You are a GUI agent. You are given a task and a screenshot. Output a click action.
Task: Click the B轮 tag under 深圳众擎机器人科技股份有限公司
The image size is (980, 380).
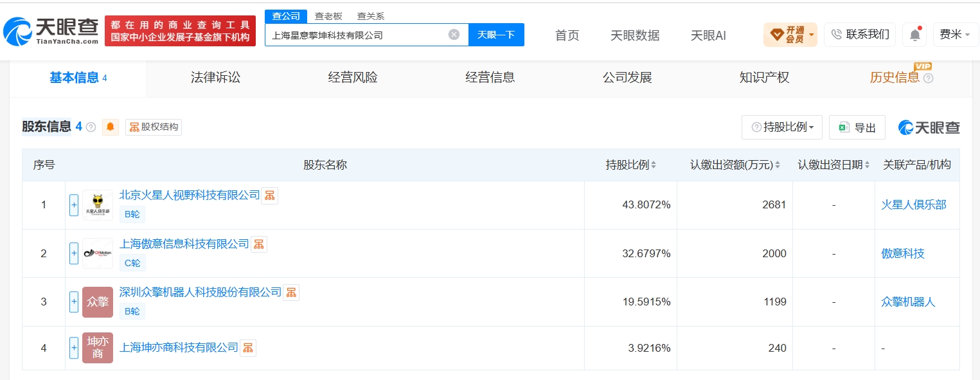click(132, 311)
